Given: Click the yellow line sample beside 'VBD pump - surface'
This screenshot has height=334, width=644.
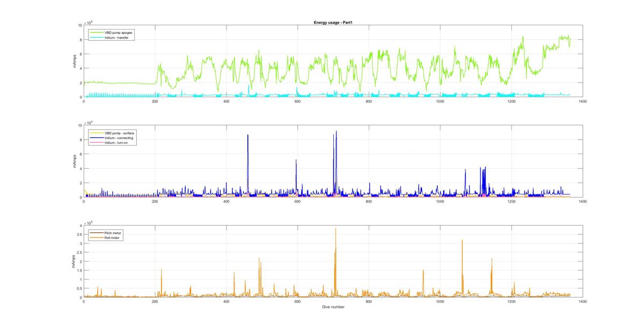Looking at the screenshot, I should coord(96,133).
